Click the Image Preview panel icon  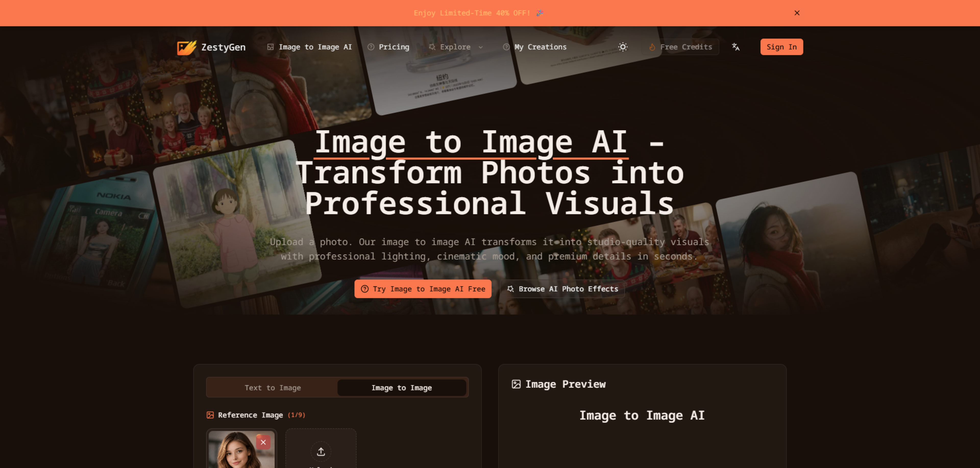pos(516,384)
